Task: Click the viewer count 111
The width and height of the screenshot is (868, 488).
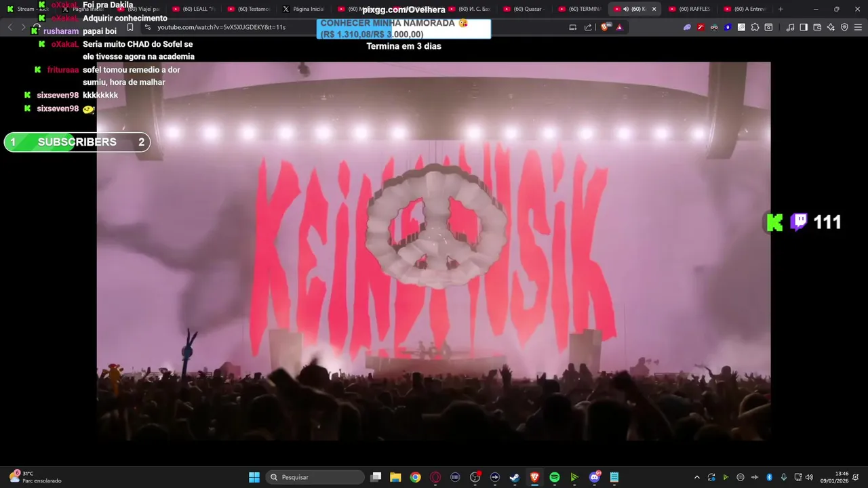Action: [x=827, y=222]
